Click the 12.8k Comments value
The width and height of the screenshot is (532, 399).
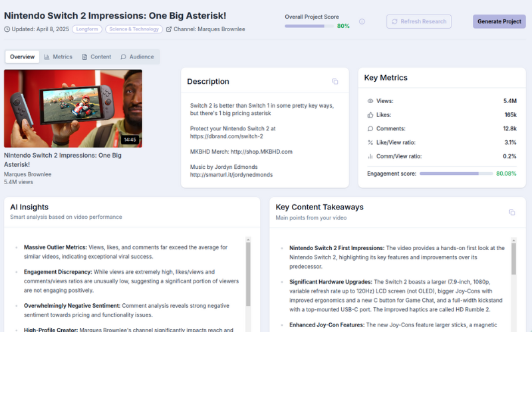509,128
